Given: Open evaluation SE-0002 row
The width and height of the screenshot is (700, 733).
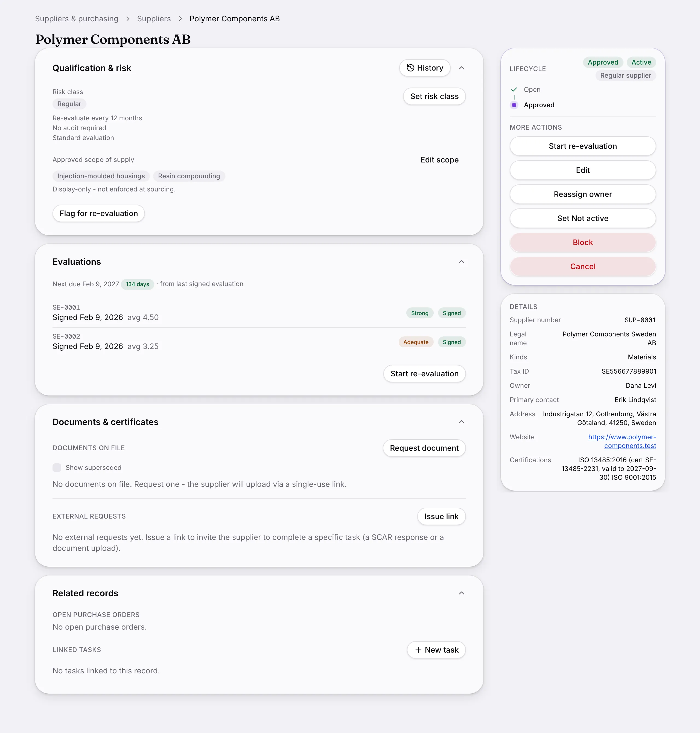Looking at the screenshot, I should click(259, 342).
